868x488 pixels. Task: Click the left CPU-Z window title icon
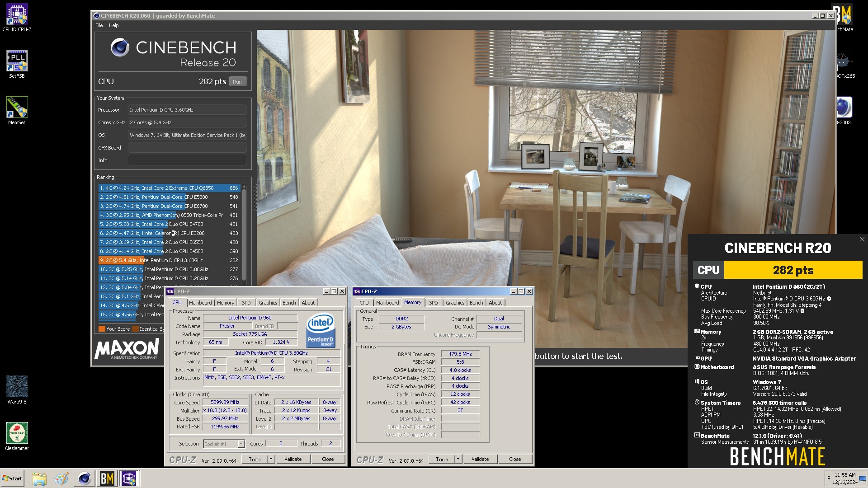[x=170, y=291]
